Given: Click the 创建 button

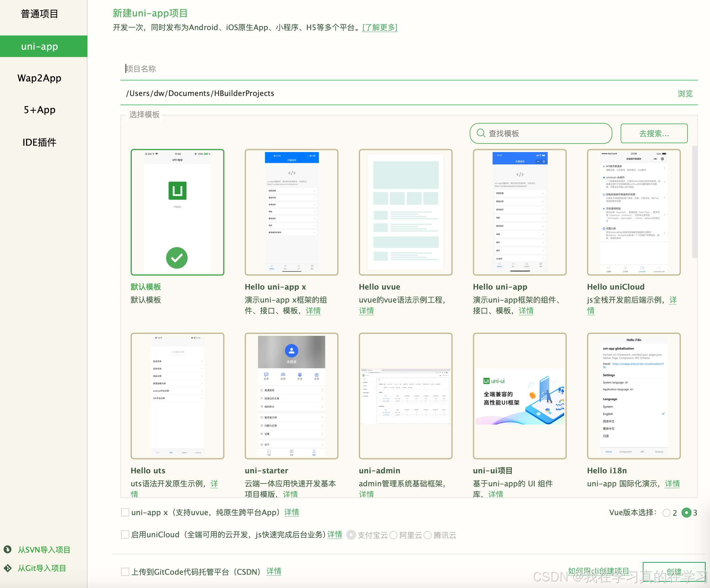Looking at the screenshot, I should [674, 572].
